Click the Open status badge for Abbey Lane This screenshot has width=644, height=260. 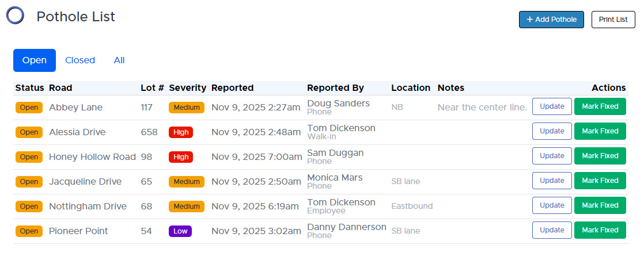coord(29,108)
